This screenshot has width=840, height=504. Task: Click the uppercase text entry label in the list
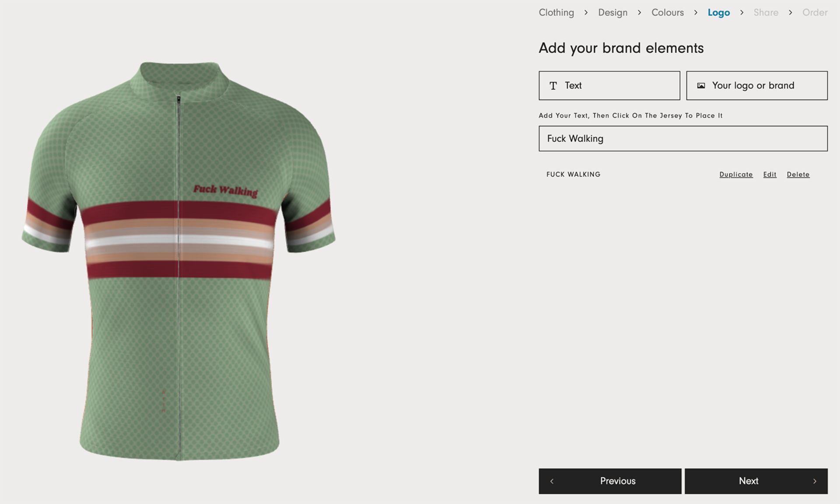point(573,175)
